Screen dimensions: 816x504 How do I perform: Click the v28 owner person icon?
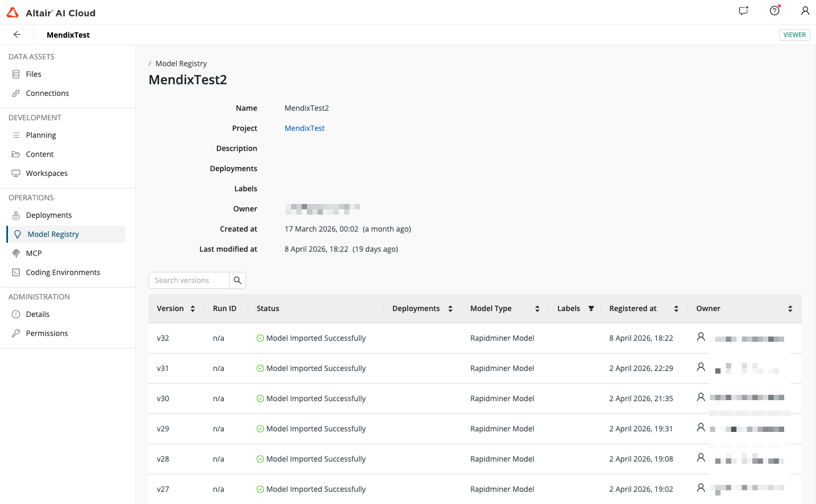pos(701,457)
